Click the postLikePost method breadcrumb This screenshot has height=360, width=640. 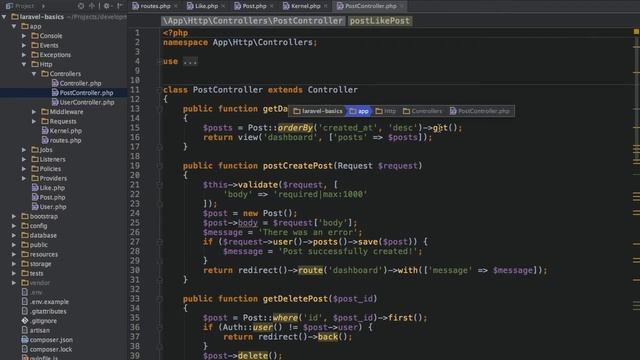click(x=380, y=21)
